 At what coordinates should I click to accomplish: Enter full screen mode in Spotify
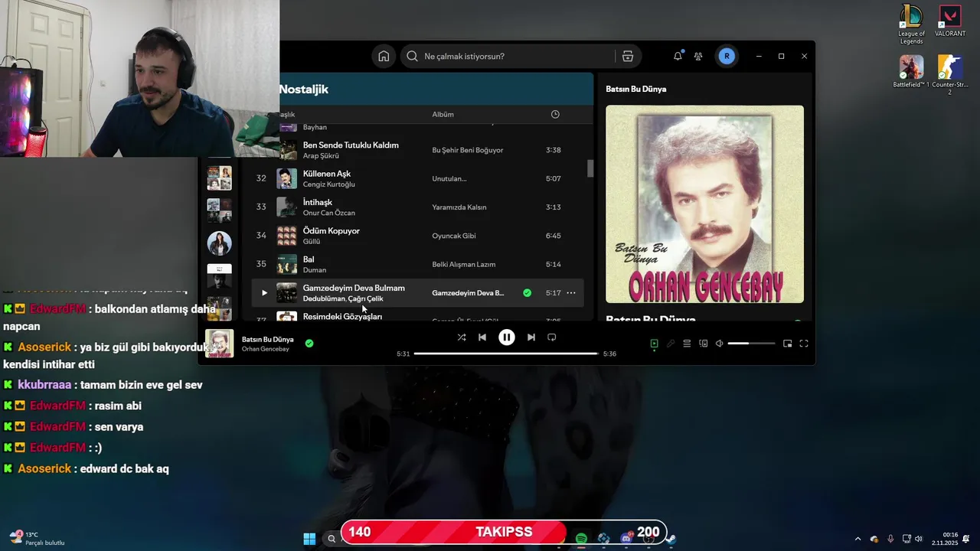pyautogui.click(x=804, y=344)
